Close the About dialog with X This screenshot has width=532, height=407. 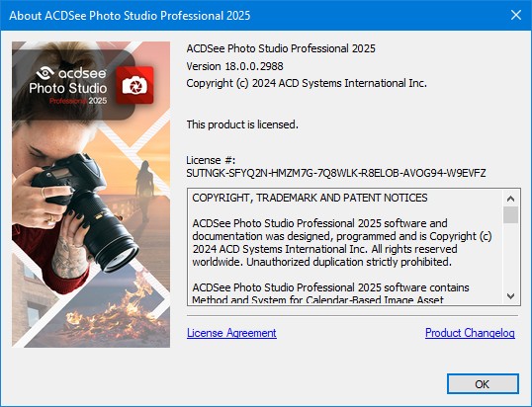coord(516,15)
